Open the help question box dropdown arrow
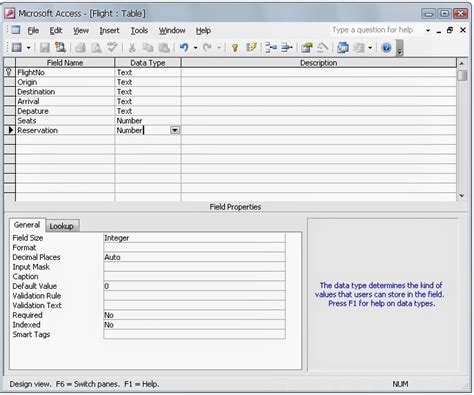The height and width of the screenshot is (395, 474). tap(428, 31)
